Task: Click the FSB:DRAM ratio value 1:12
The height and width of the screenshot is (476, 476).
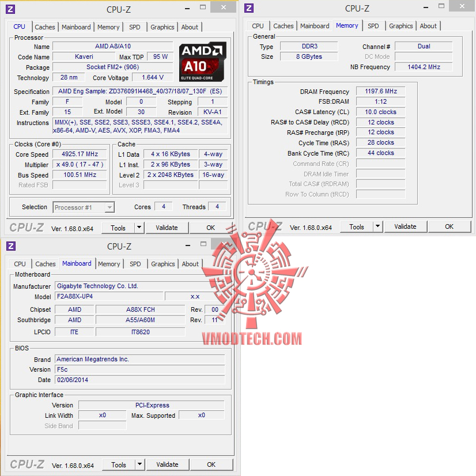Action: (381, 101)
